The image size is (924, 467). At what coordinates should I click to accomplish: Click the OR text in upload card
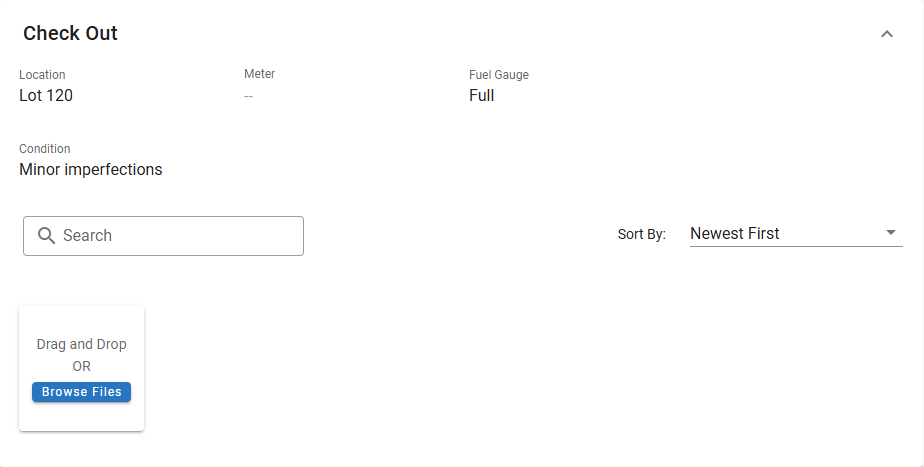(82, 366)
